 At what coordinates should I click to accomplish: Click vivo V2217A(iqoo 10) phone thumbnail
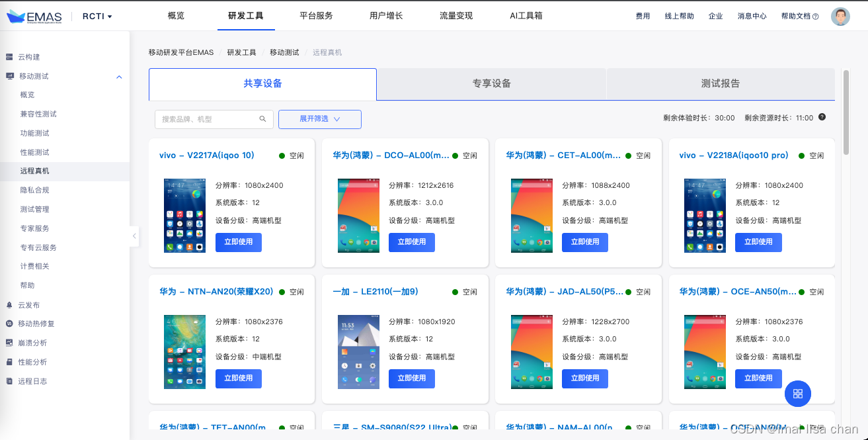coord(184,216)
